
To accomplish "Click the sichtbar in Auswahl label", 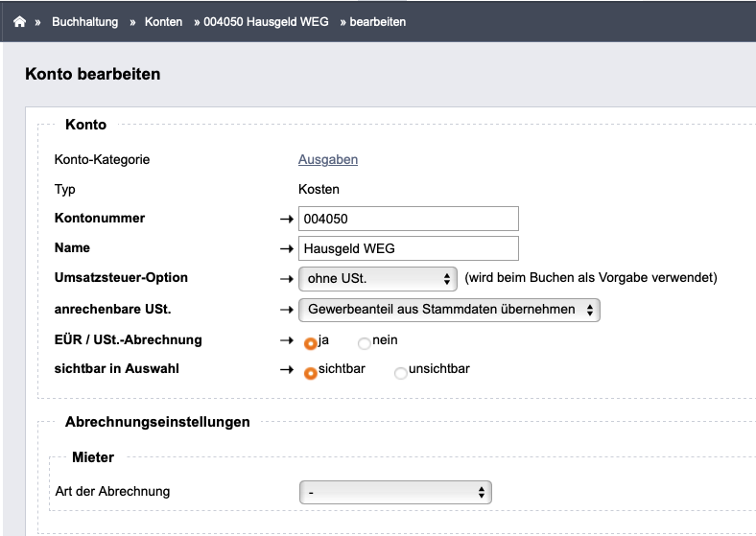I will tap(117, 369).
